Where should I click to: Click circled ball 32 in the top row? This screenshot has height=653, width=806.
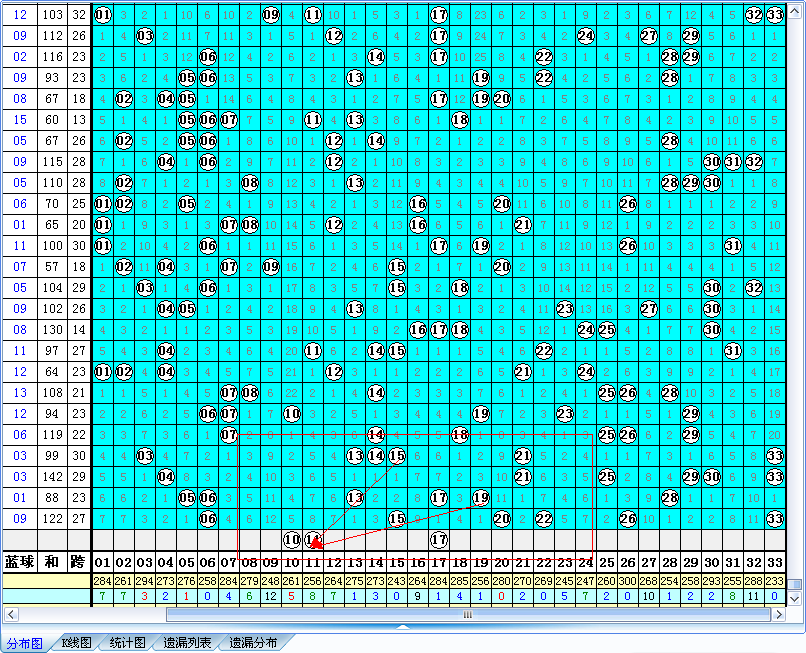pos(754,15)
